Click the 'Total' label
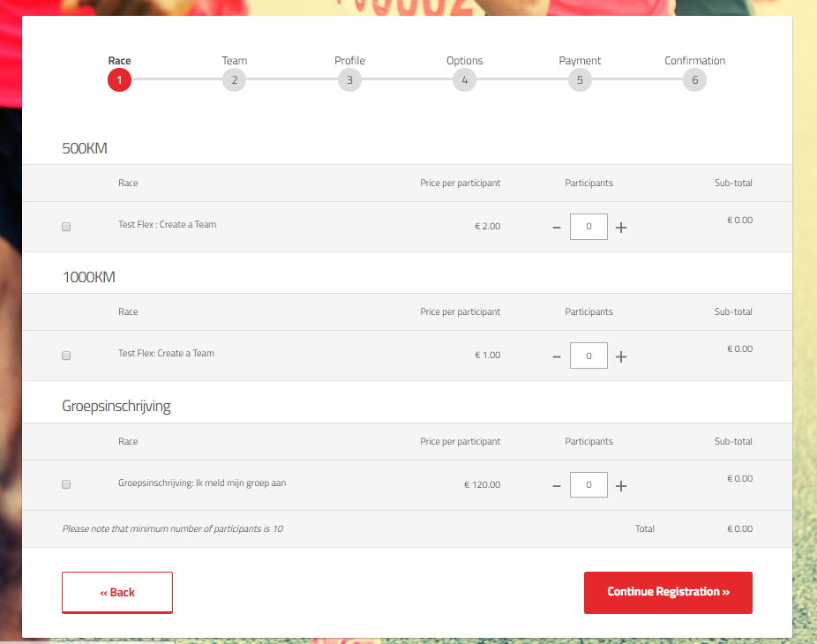 (x=645, y=528)
